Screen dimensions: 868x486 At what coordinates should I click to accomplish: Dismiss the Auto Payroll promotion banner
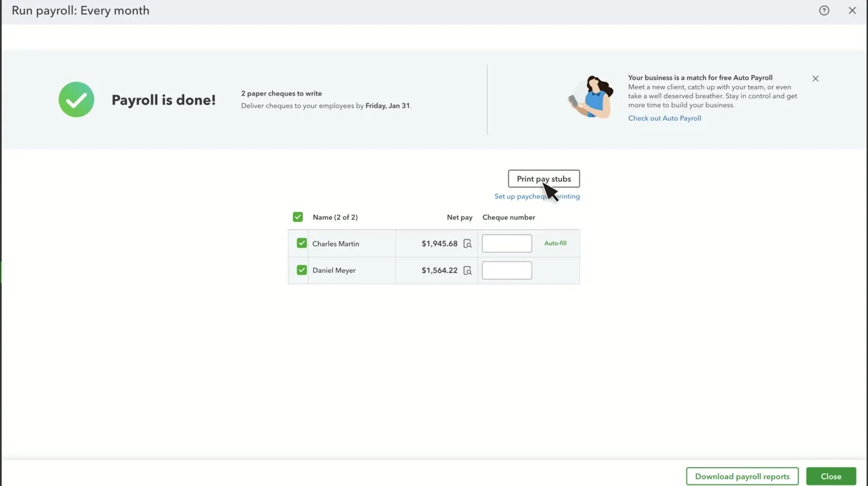point(815,78)
